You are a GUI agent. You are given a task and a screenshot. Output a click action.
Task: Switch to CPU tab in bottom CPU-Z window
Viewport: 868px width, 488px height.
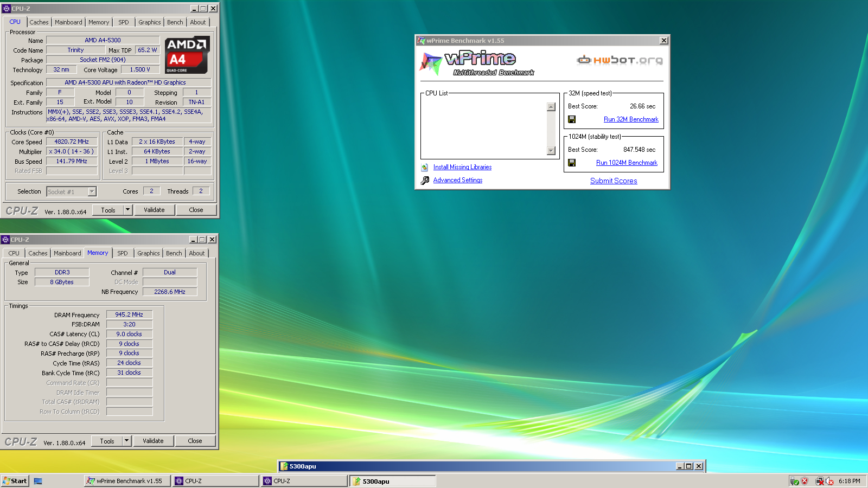[x=14, y=253]
